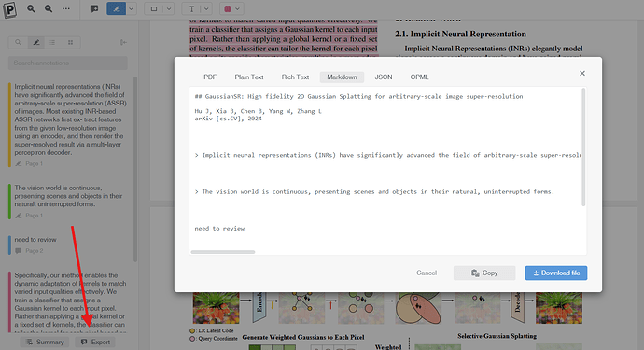Viewport: 644px width, 350px height.
Task: Click highlight icon under yellow annotation
Action: pyautogui.click(x=18, y=163)
